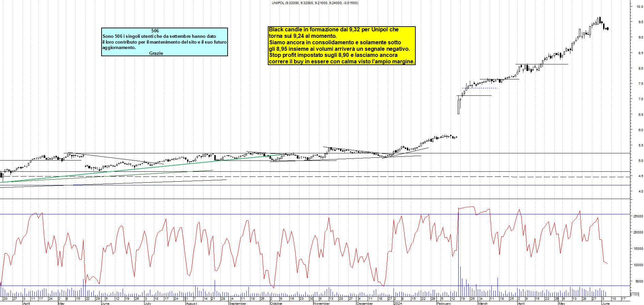Click the 2024 year label on time axis

pyautogui.click(x=398, y=303)
